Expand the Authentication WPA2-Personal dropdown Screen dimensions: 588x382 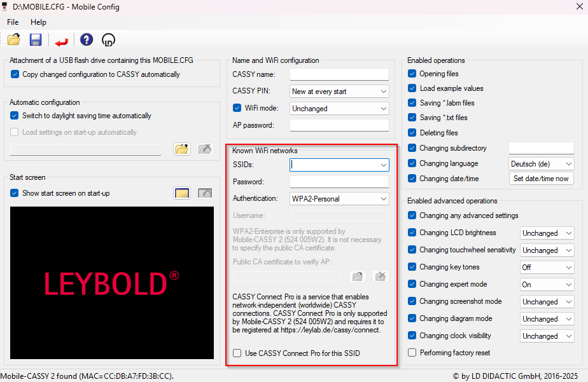(x=339, y=199)
